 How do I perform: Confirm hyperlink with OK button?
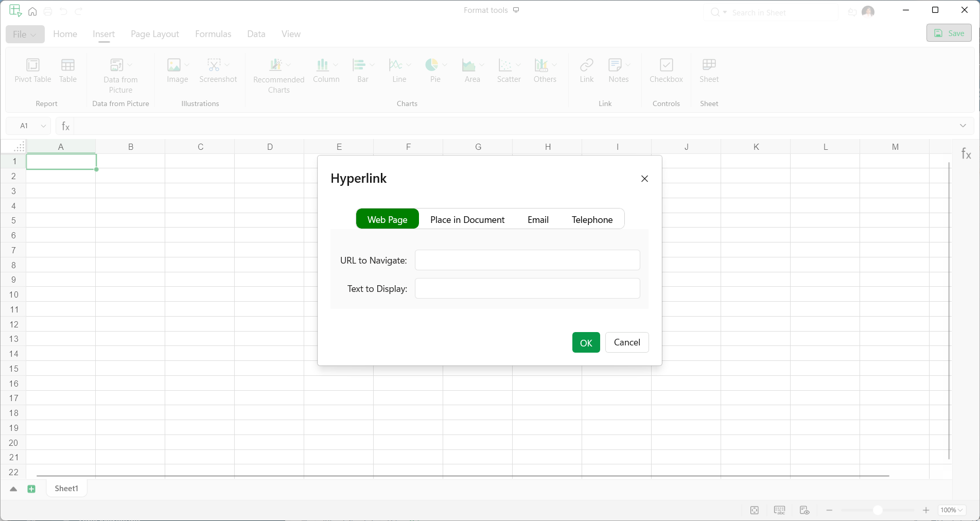(x=586, y=343)
